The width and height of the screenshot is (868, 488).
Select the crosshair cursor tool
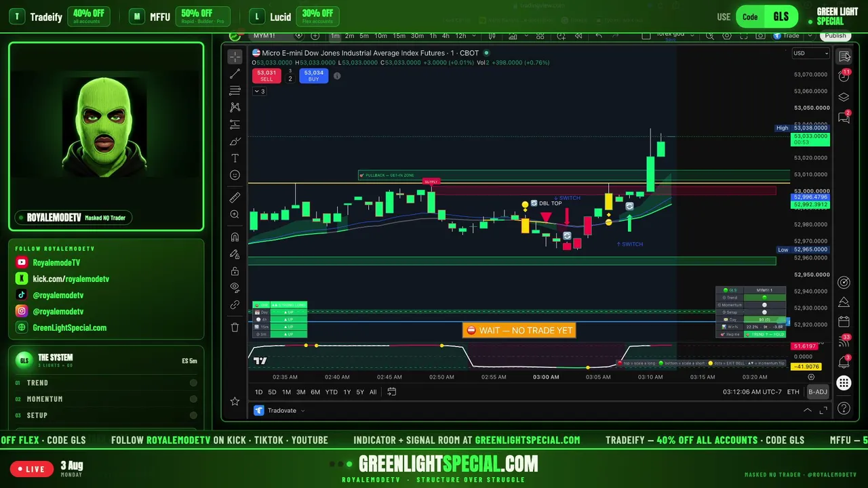pyautogui.click(x=235, y=57)
